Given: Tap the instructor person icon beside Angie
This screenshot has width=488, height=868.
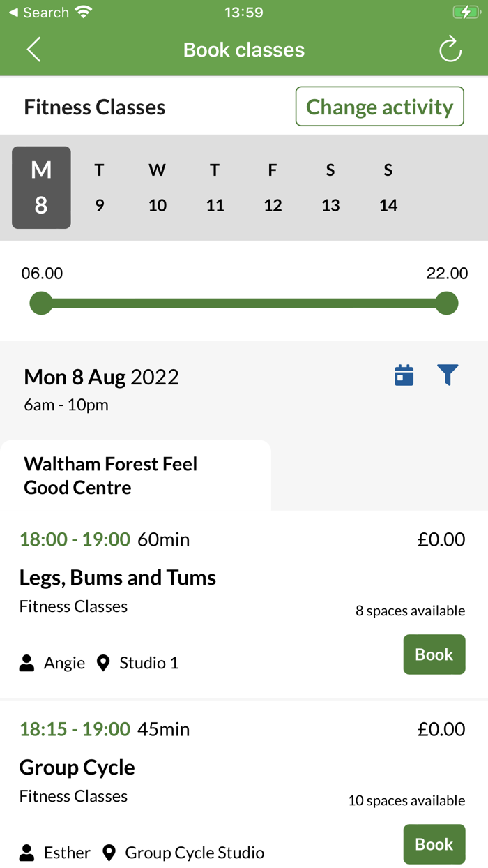Looking at the screenshot, I should tap(27, 663).
